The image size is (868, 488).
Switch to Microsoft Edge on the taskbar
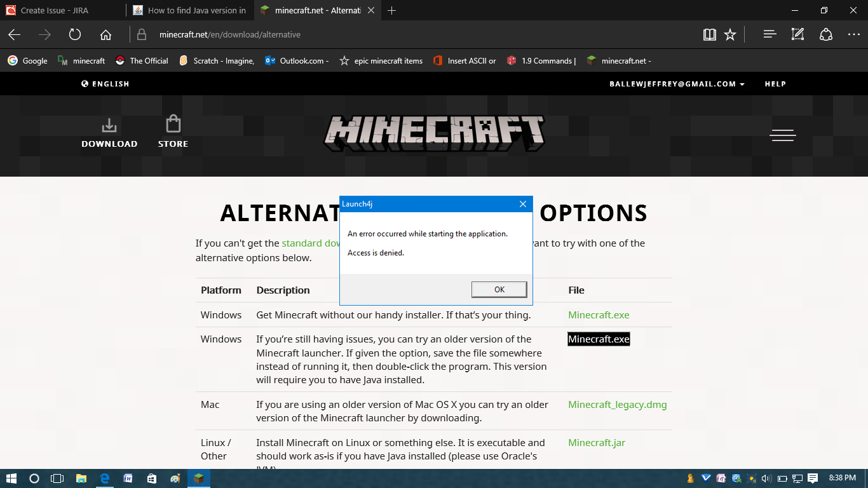[x=105, y=478]
